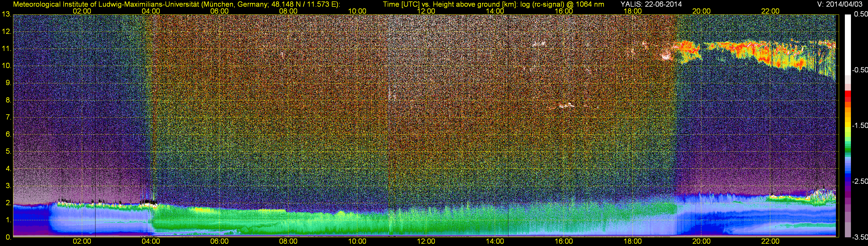Pick the 4 km height axis label
Image resolution: width=868 pixels, height=246 pixels.
(x=8, y=168)
